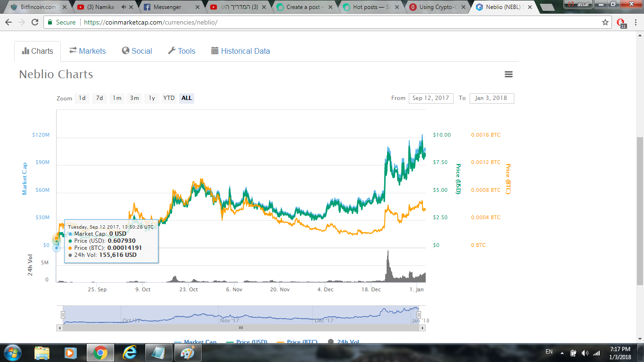The width and height of the screenshot is (644, 362).
Task: Click the address bar URL
Action: click(x=150, y=22)
